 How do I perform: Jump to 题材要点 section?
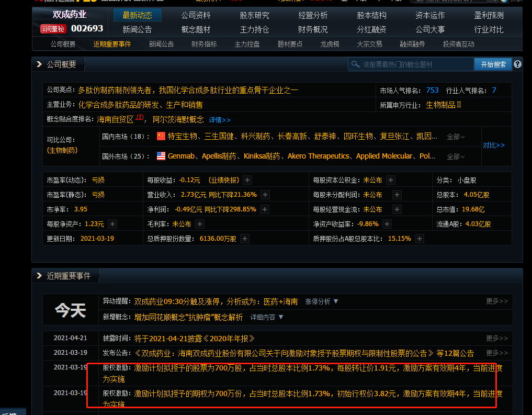pos(290,44)
